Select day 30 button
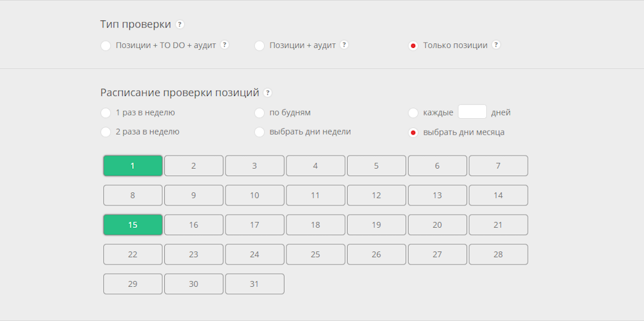 (x=194, y=284)
